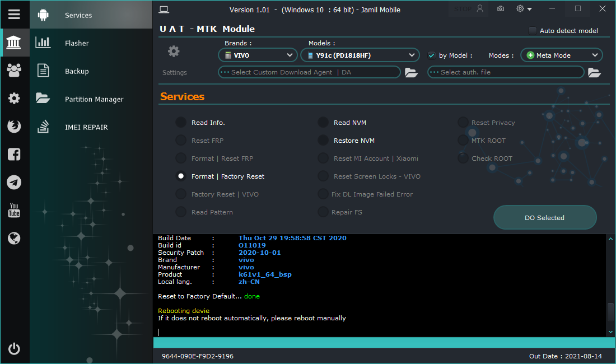Image resolution: width=616 pixels, height=364 pixels.
Task: Select the MTK ROOT radio option
Action: (x=463, y=141)
